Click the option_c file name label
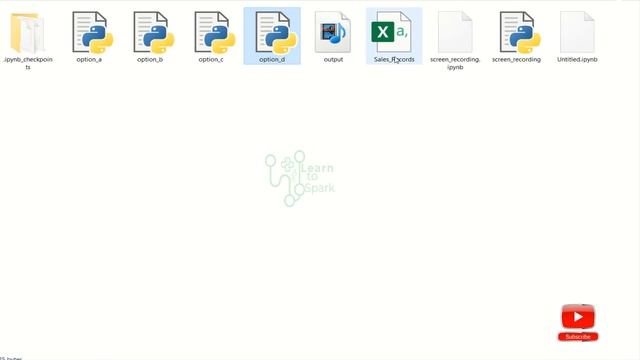Viewport: 640px width, 360px height. (211, 60)
